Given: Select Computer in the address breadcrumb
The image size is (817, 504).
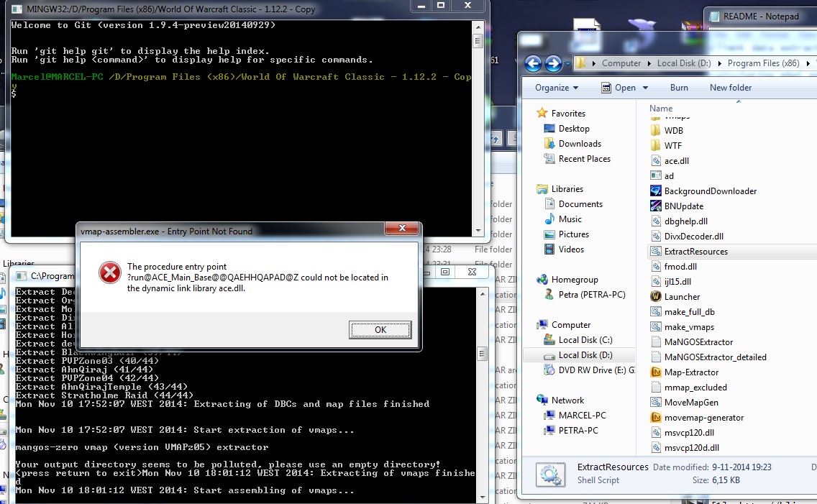Looking at the screenshot, I should [x=621, y=63].
